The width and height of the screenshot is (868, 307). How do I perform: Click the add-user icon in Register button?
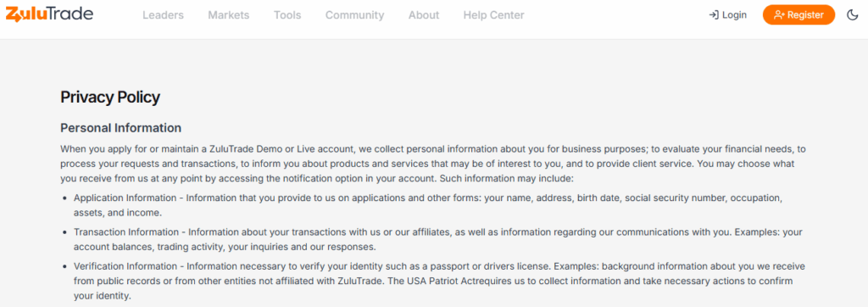coord(780,15)
